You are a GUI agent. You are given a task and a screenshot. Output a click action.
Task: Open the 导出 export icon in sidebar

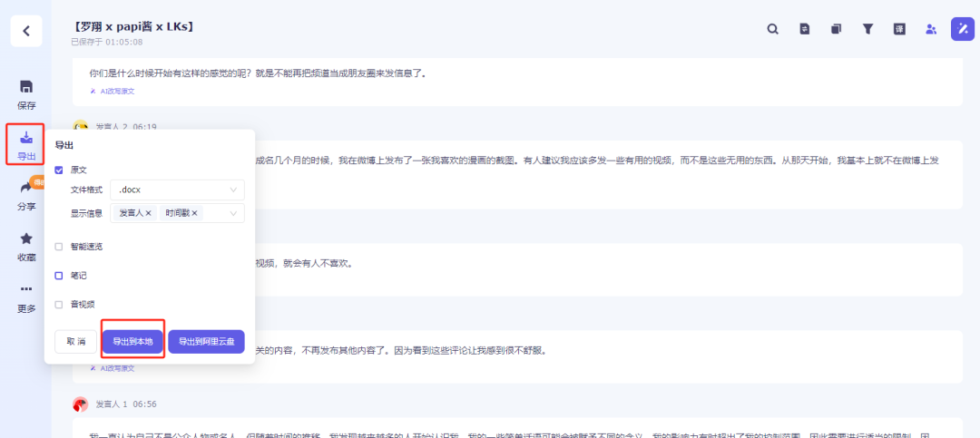[26, 137]
